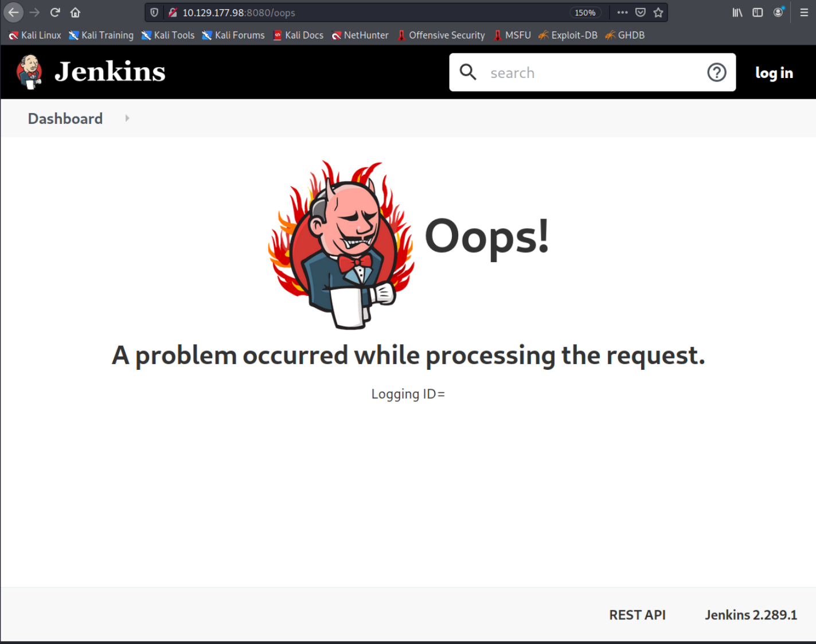The height and width of the screenshot is (644, 816).
Task: Click the Logging ID= text
Action: click(408, 394)
